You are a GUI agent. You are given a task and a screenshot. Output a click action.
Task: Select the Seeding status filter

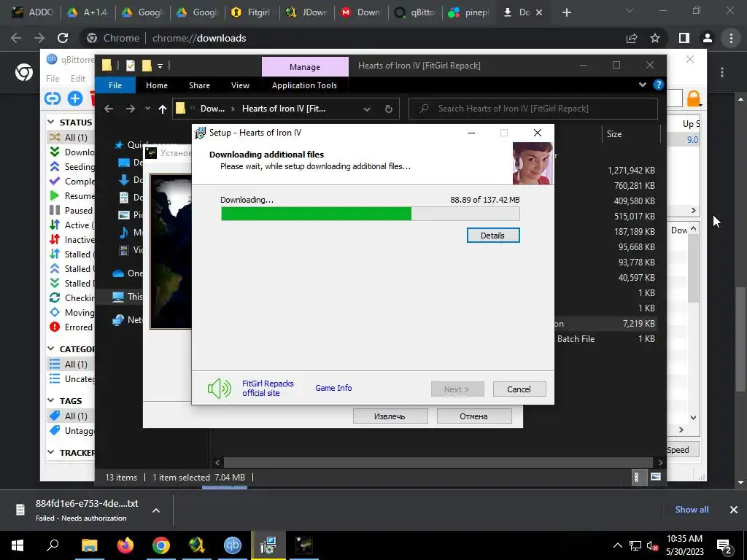71,167
